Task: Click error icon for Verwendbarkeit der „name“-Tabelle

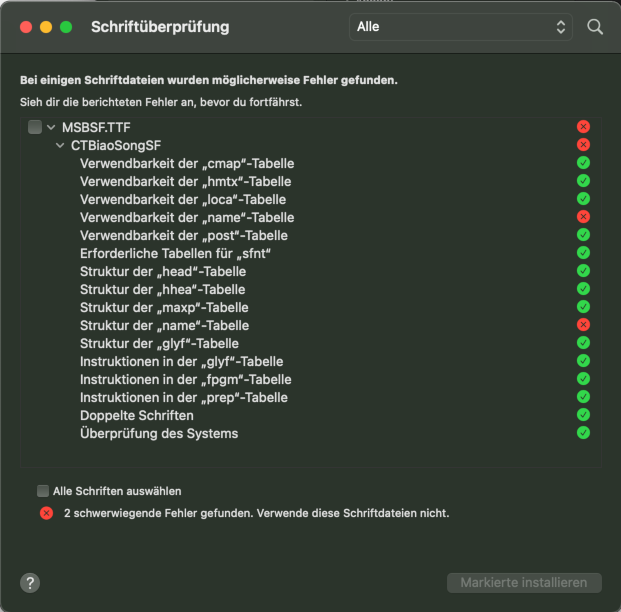Action: [583, 217]
